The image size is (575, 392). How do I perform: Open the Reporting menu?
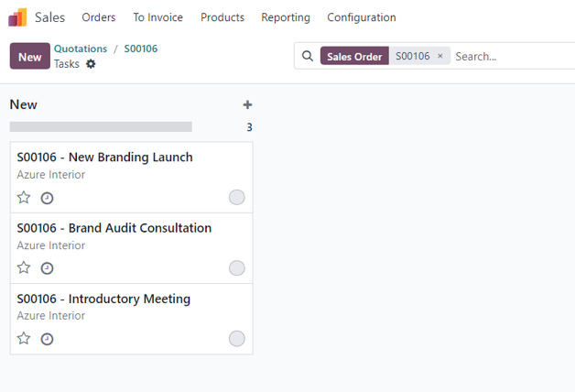coord(285,17)
